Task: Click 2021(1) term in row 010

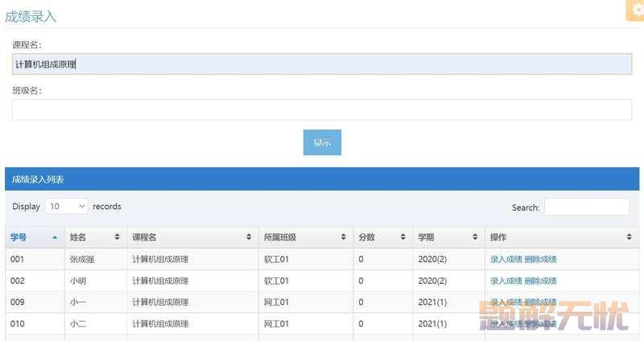Action: [432, 324]
